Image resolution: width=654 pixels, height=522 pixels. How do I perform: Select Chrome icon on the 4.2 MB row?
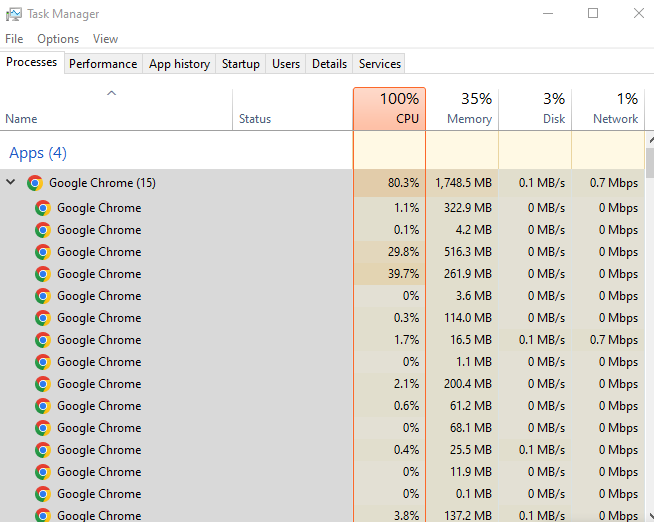point(43,230)
